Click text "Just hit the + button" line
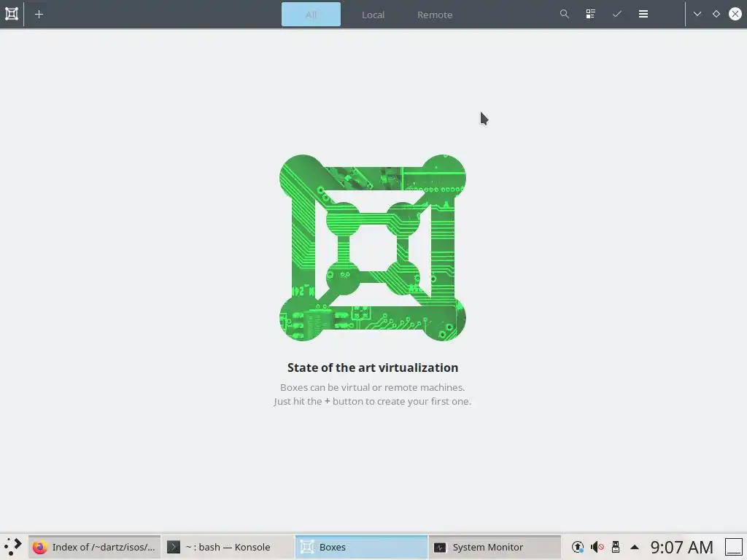Screen dimensions: 747x560 pyautogui.click(x=373, y=401)
